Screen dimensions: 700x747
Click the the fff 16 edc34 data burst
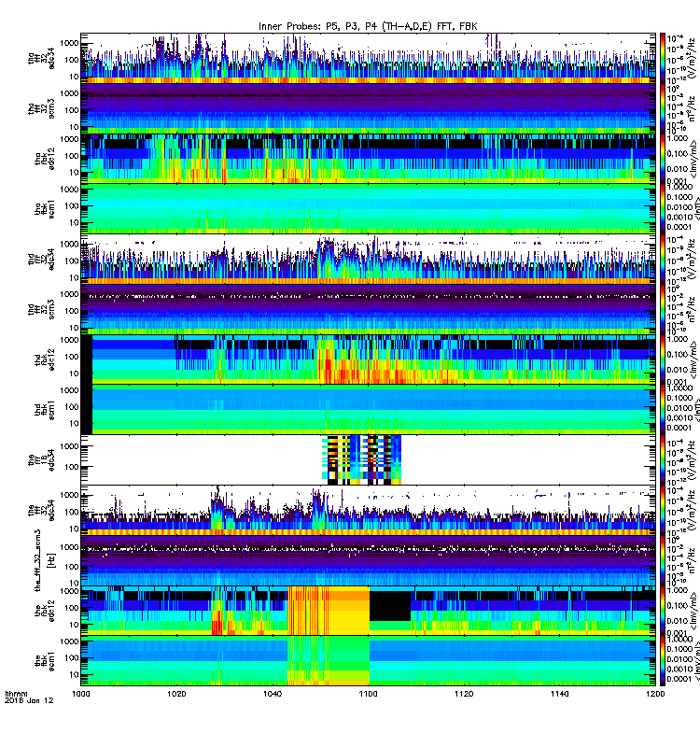[362, 459]
